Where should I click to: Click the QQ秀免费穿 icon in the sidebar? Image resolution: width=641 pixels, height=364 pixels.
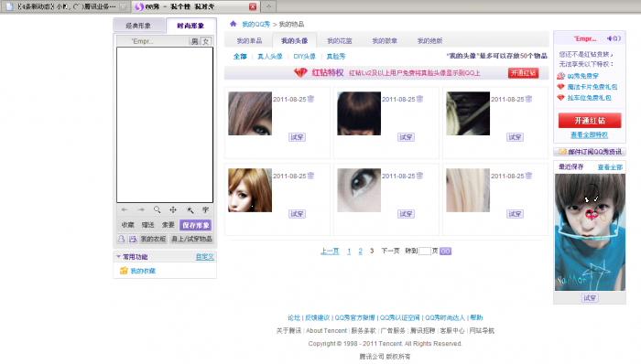point(560,76)
